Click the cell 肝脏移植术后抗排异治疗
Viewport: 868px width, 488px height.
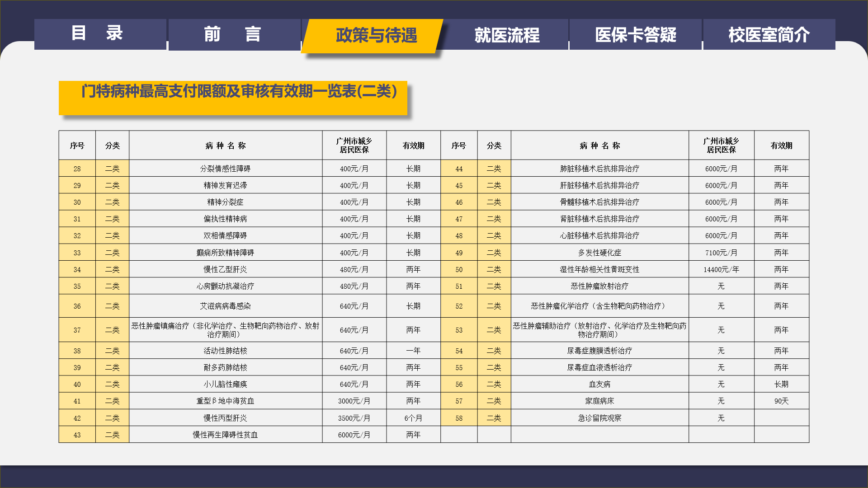[x=600, y=185]
